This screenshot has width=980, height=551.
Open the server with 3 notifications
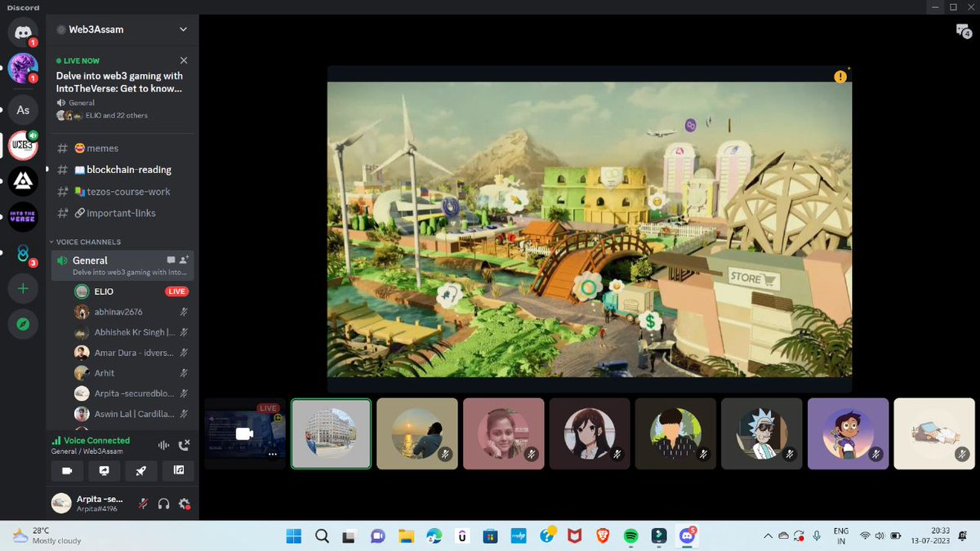click(23, 253)
